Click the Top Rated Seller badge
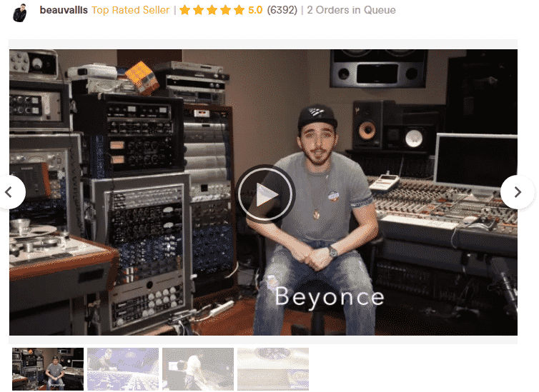The height and width of the screenshot is (392, 539). pos(131,10)
